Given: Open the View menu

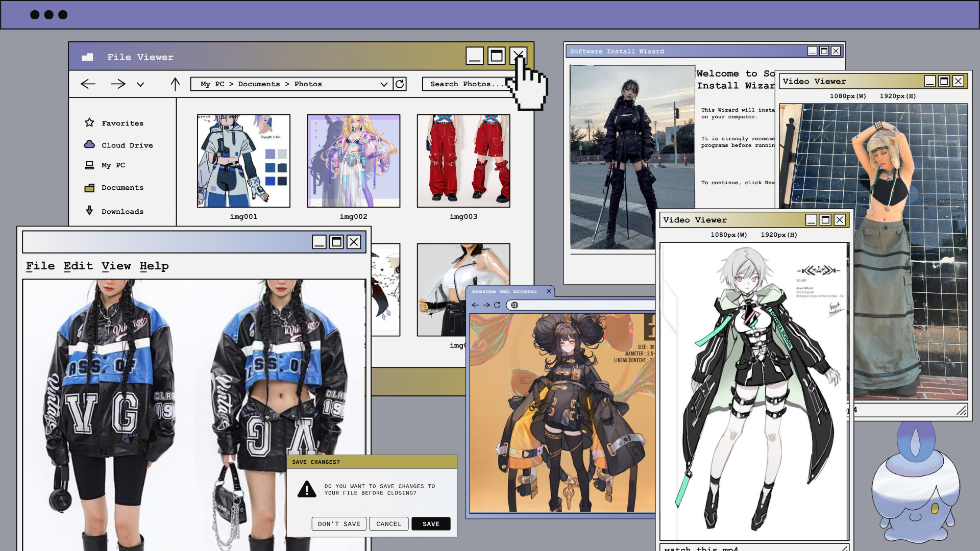Looking at the screenshot, I should [x=116, y=266].
